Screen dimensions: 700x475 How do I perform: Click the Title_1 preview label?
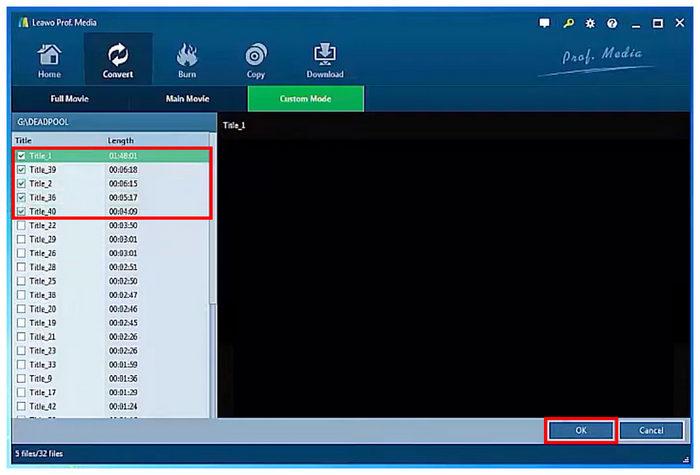coord(234,125)
